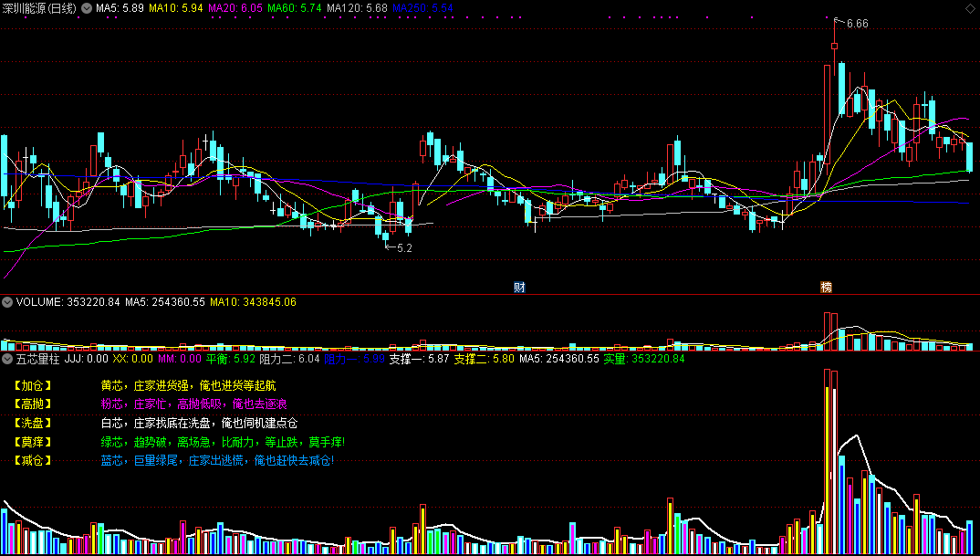Select the MA250: 5.54 indicator label
Viewport: 980px width, 556px height.
(x=423, y=9)
